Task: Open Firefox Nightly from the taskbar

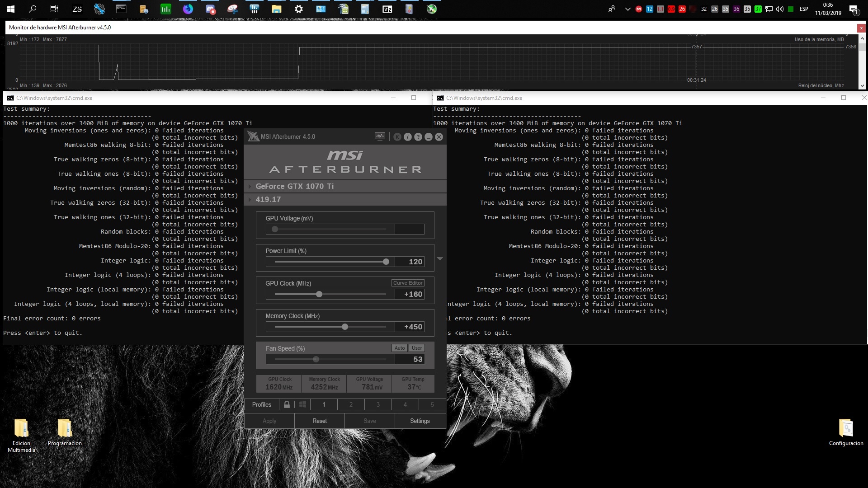Action: tap(188, 9)
